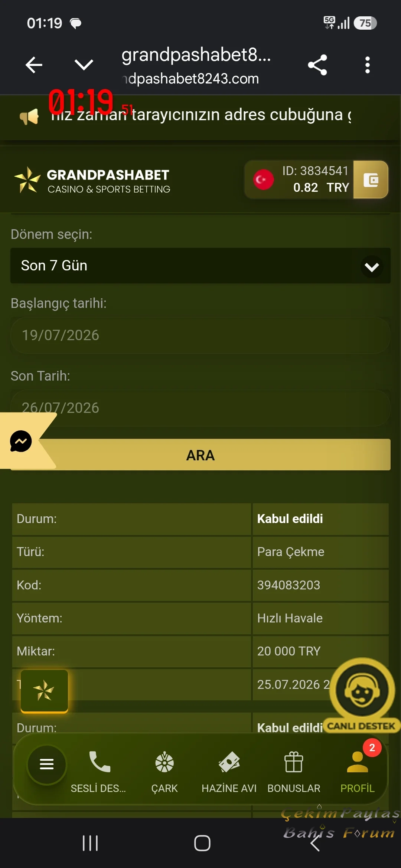Tap the Turkish flag currency icon

[264, 180]
